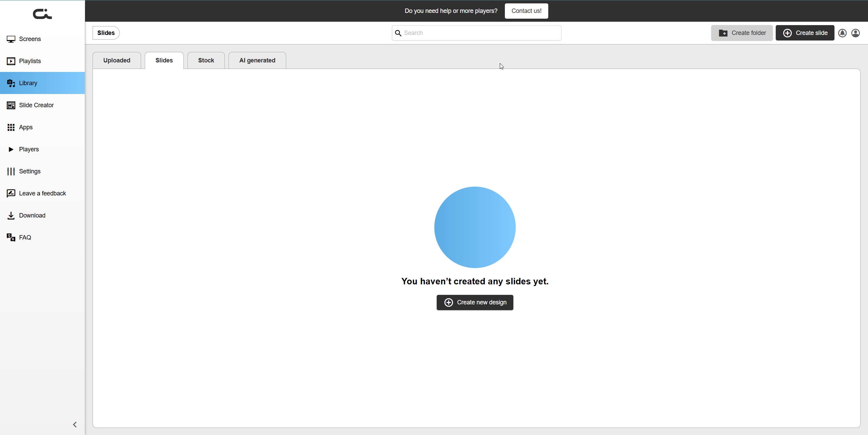Open the user account profile icon
868x435 pixels.
(855, 33)
